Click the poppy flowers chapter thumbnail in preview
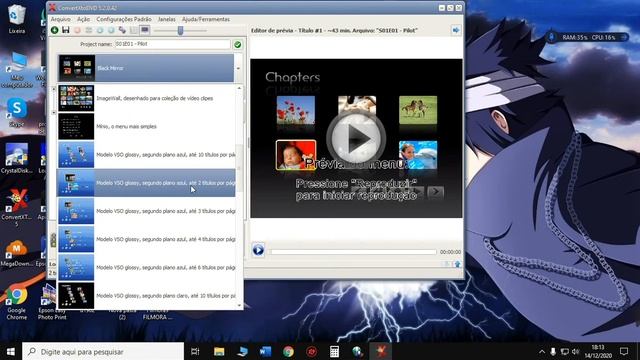Screen dimensions: 640x360 [296, 110]
